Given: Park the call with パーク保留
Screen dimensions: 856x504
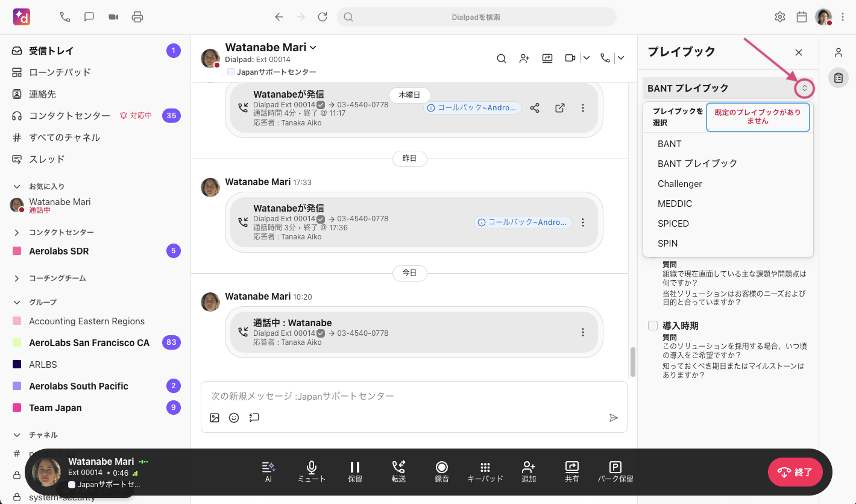Looking at the screenshot, I should [615, 471].
